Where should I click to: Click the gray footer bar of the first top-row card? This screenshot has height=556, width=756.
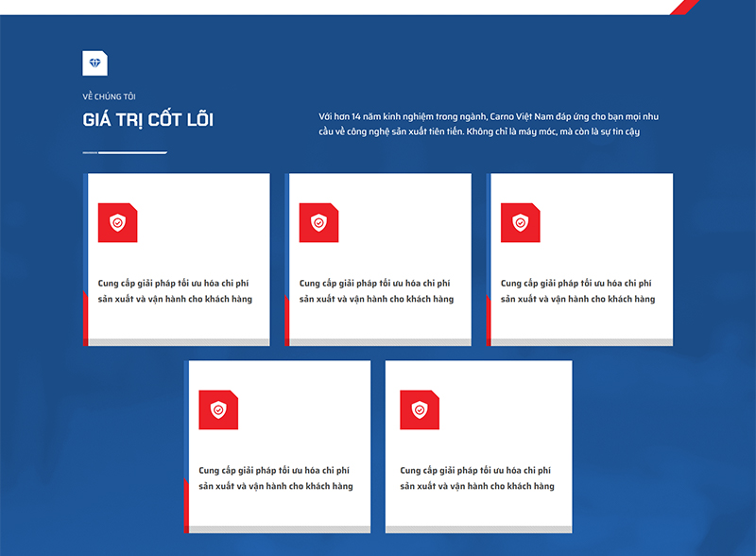178,341
